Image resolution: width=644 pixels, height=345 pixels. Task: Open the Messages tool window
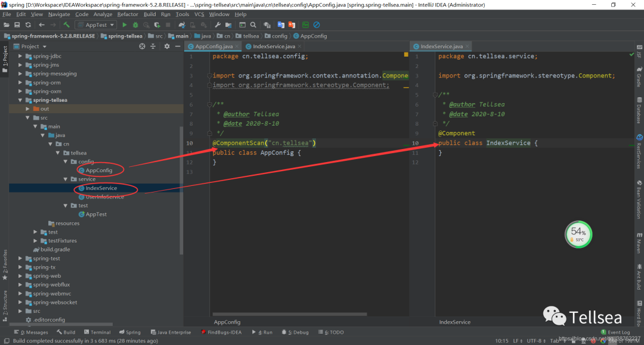click(x=31, y=332)
